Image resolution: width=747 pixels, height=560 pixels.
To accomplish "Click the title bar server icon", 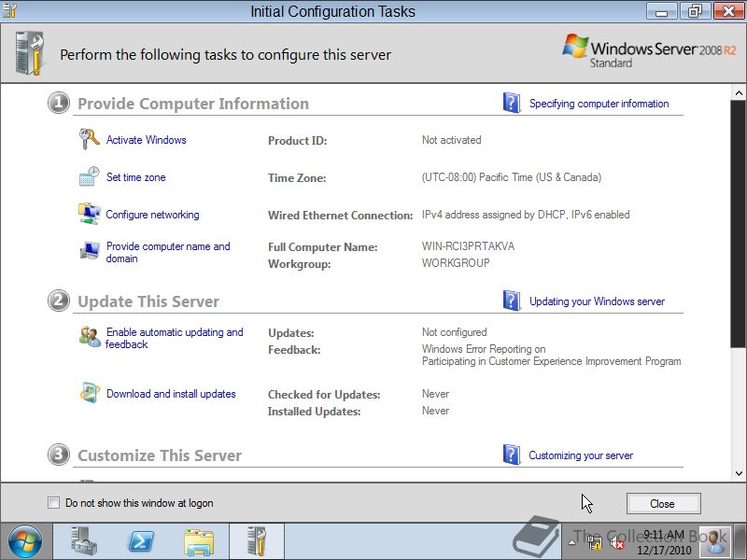I will 10,10.
